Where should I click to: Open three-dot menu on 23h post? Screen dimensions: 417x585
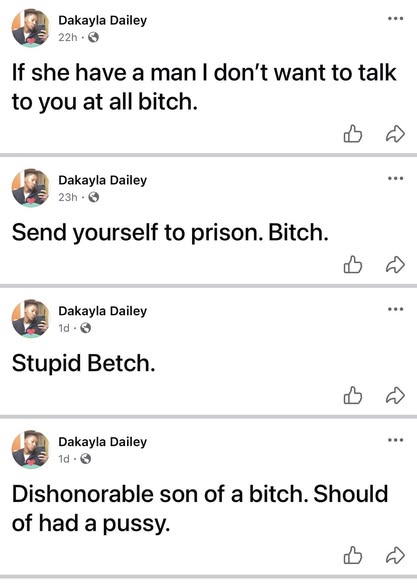[x=395, y=178]
